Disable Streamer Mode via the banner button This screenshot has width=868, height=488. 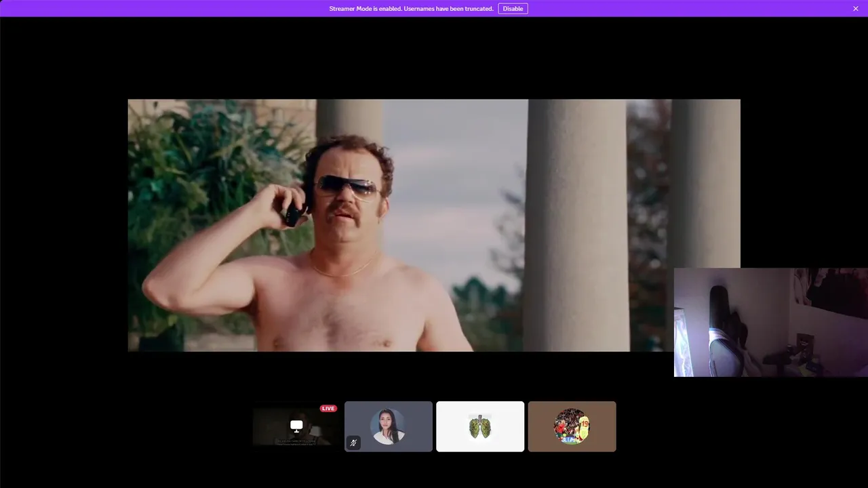tap(513, 9)
